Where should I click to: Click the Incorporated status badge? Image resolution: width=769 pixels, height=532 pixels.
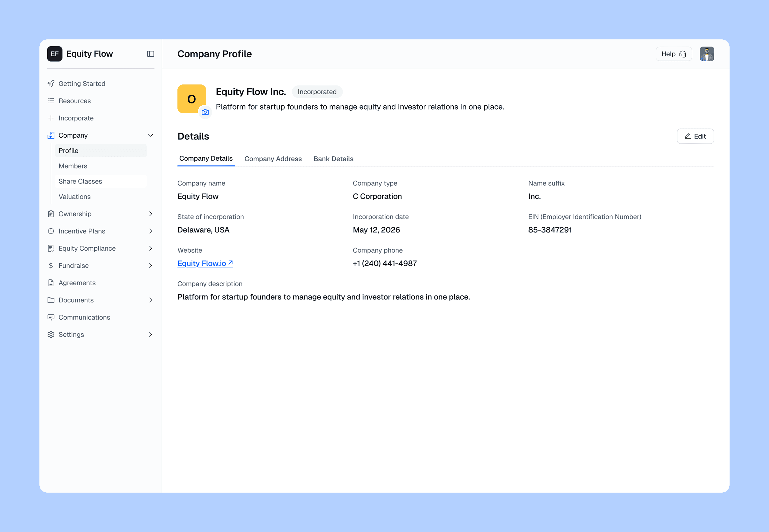click(317, 92)
